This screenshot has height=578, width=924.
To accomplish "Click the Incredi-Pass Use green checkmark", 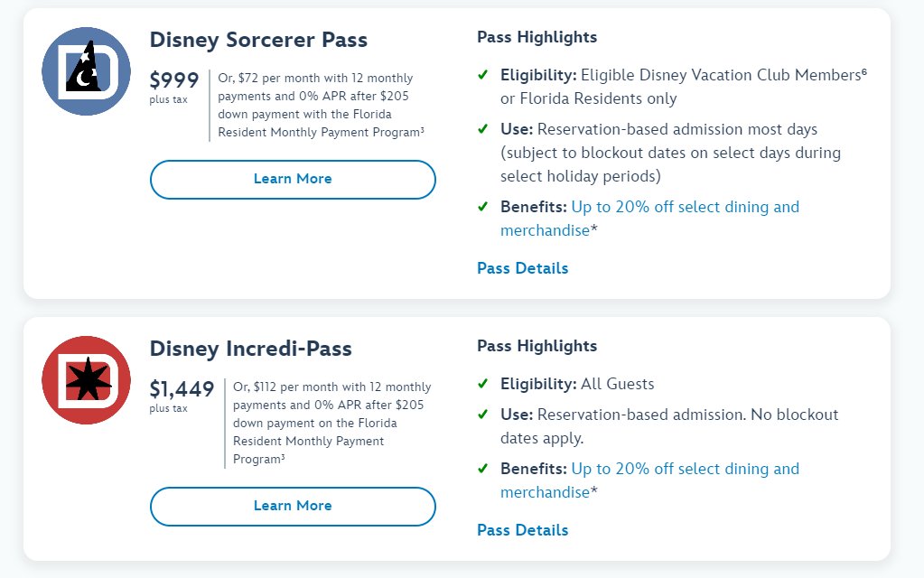I will click(483, 415).
